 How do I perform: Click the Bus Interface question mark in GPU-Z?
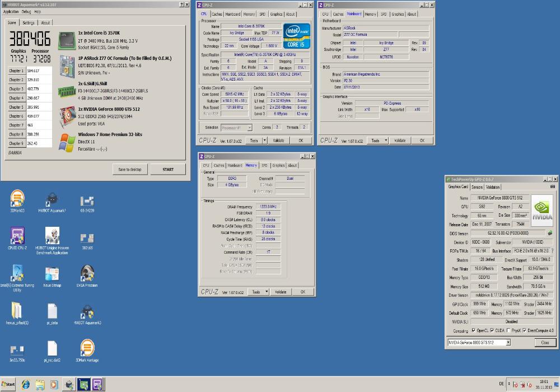pyautogui.click(x=553, y=251)
